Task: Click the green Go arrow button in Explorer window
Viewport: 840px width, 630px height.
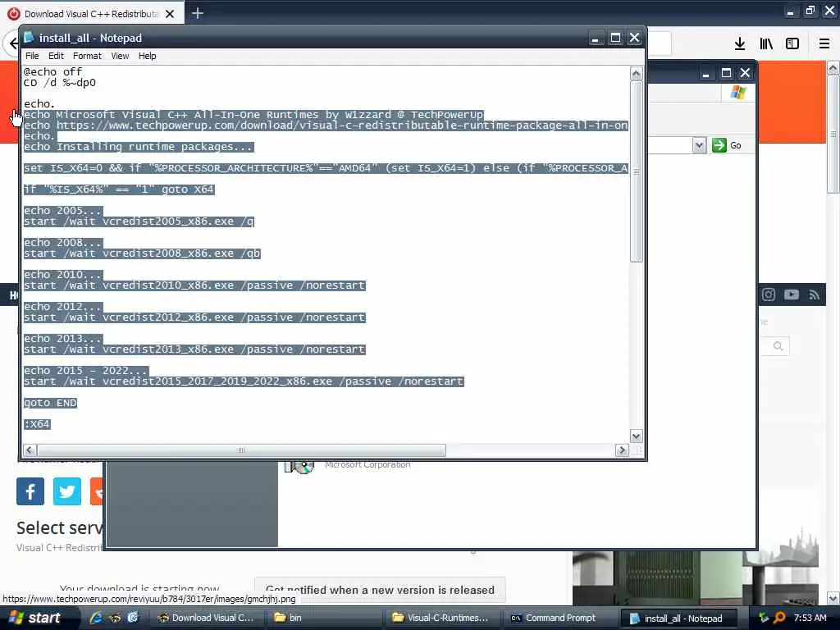Action: [x=719, y=145]
